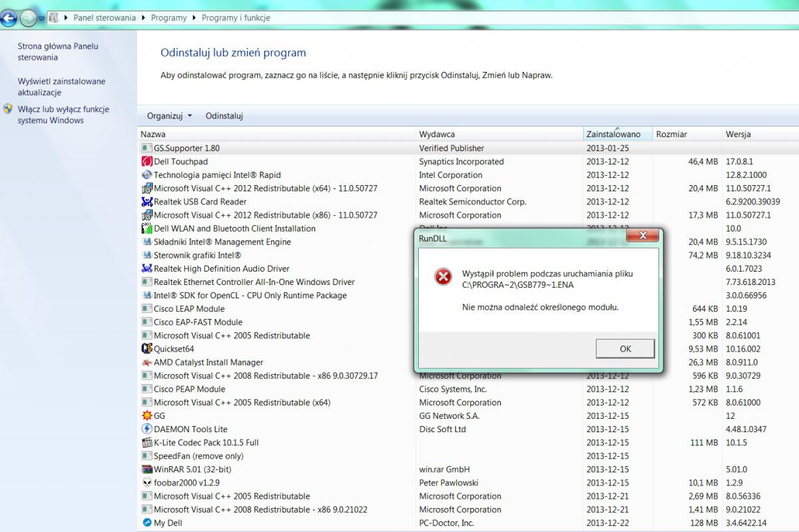The width and height of the screenshot is (799, 532).
Task: Click the Realtek USB Card Reader icon
Action: pyautogui.click(x=147, y=201)
